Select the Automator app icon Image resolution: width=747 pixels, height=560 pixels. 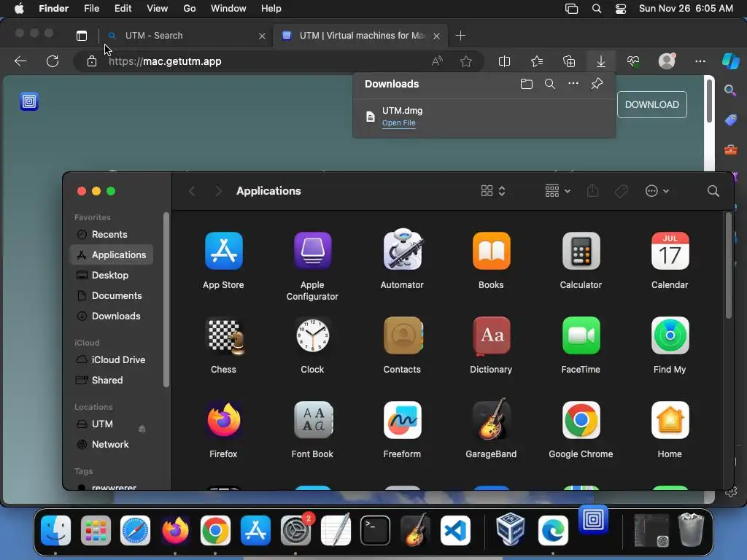coord(402,249)
